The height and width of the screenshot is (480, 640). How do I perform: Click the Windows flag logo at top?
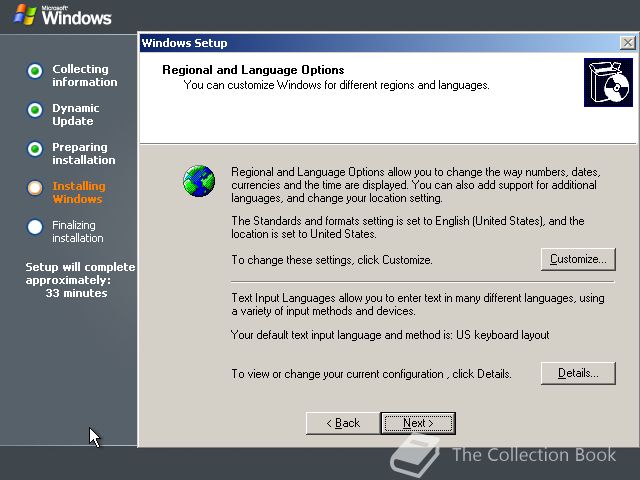click(x=25, y=15)
